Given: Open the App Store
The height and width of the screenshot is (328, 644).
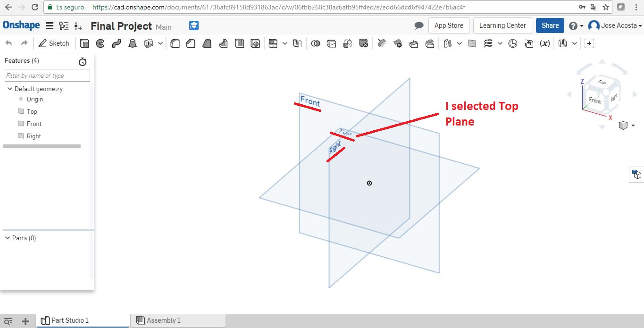Looking at the screenshot, I should 449,25.
